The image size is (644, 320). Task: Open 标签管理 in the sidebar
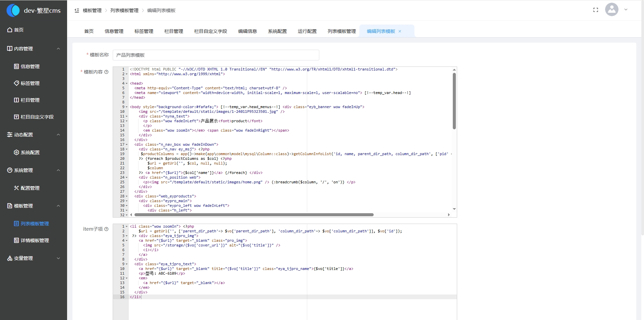(x=30, y=83)
